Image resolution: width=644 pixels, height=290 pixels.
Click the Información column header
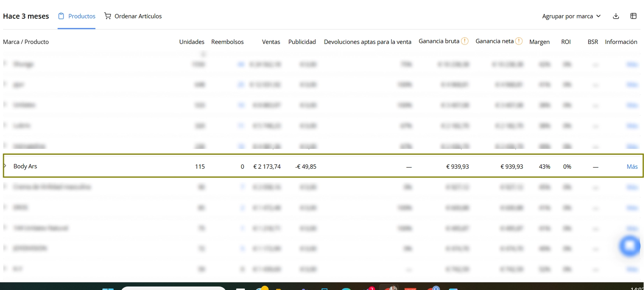(621, 42)
